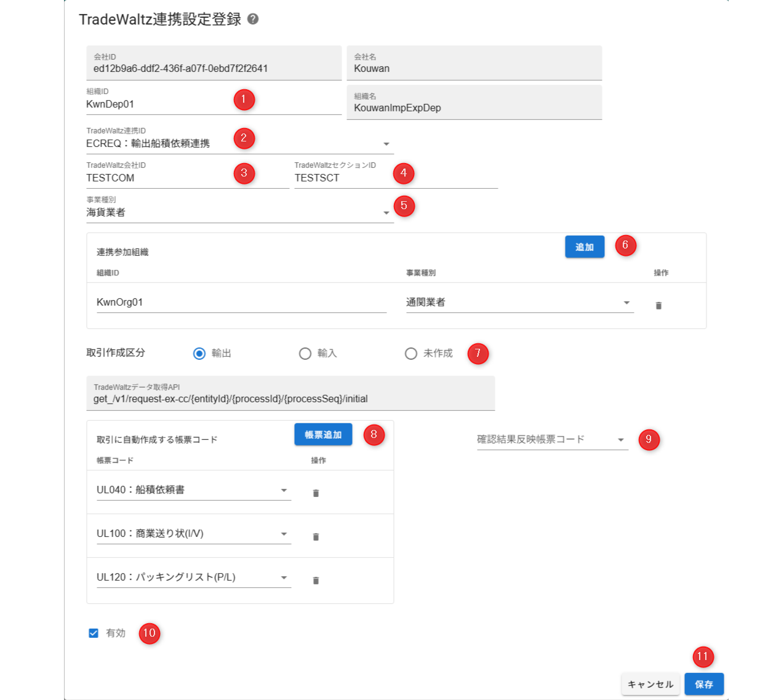776x700 pixels.
Task: Choose the 輸入 transaction option
Action: pyautogui.click(x=305, y=354)
